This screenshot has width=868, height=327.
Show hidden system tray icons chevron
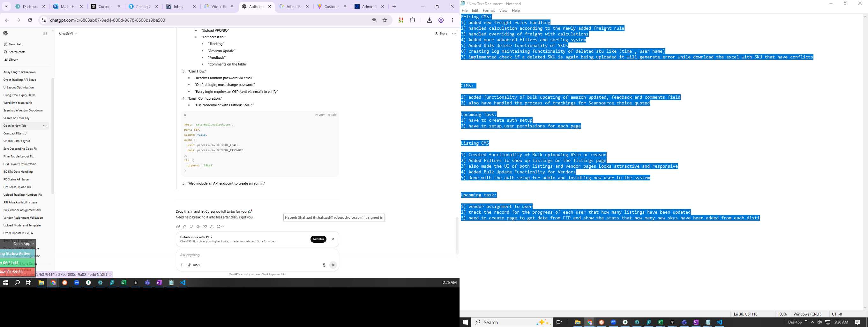[812, 322]
